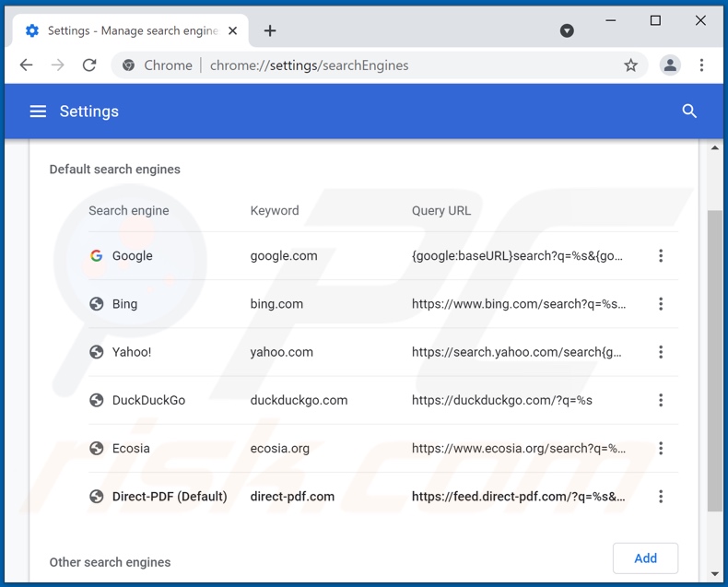Viewport: 728px width, 587px height.
Task: Reload the current page
Action: 89,65
